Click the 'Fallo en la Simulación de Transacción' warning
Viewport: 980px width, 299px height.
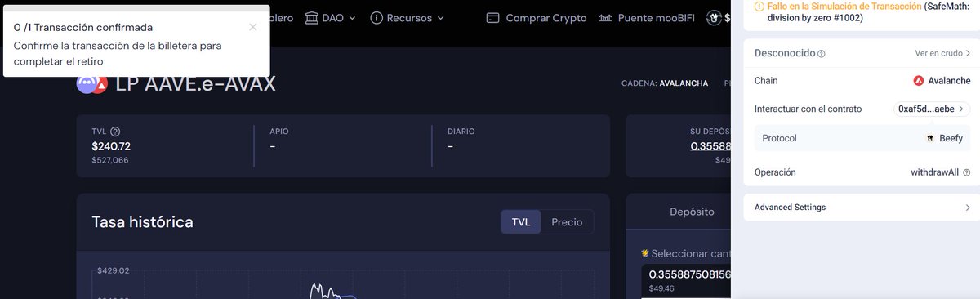pyautogui.click(x=844, y=6)
